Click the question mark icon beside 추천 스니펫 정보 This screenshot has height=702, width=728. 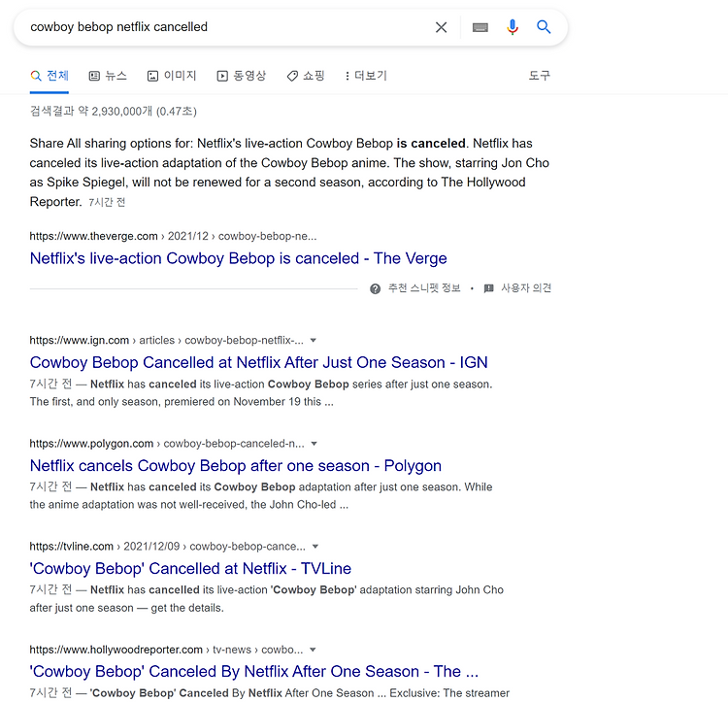click(x=375, y=288)
